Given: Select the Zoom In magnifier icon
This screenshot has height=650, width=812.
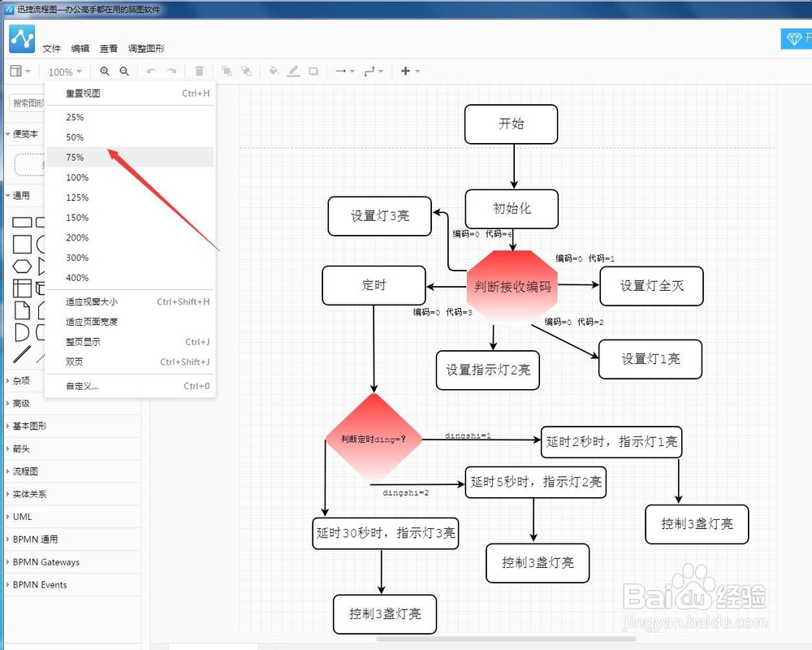Looking at the screenshot, I should [102, 71].
